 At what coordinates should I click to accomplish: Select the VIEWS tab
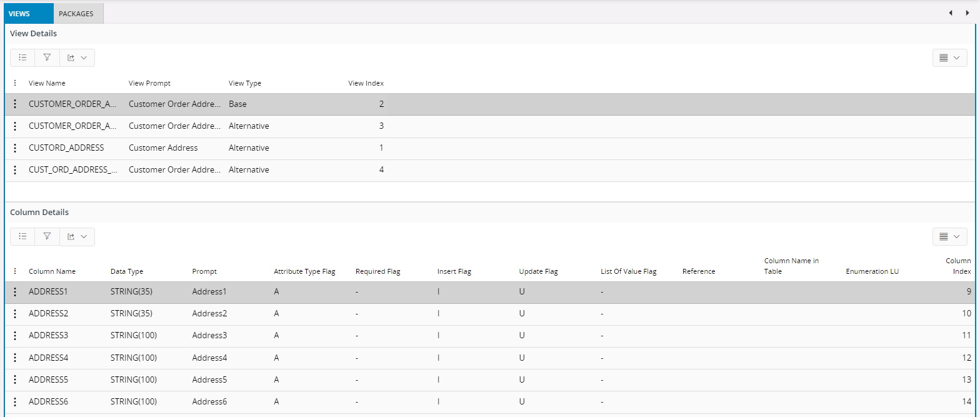pyautogui.click(x=27, y=13)
